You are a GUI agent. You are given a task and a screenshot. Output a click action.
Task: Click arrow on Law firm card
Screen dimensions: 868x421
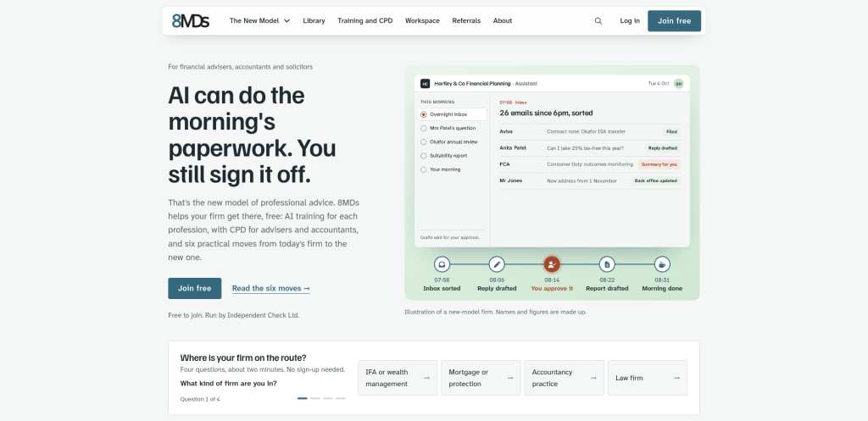tap(676, 378)
